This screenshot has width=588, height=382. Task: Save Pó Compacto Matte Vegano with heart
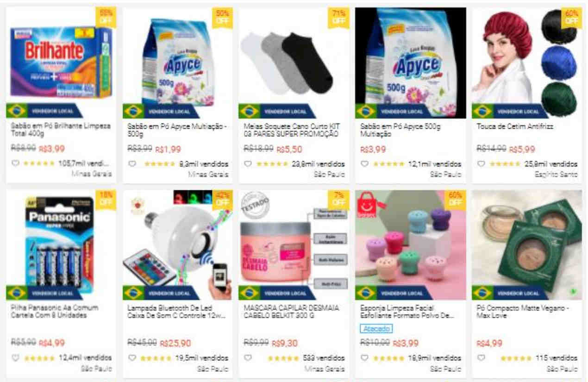(x=481, y=357)
